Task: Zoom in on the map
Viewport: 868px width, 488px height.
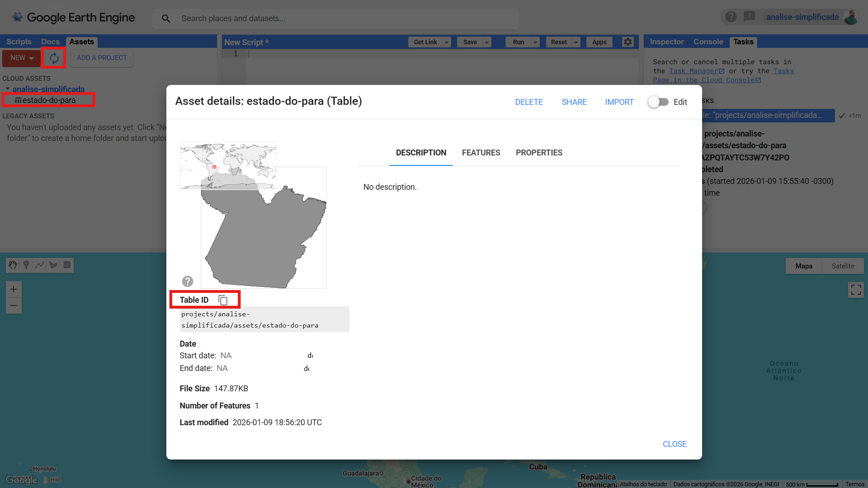Action: pyautogui.click(x=14, y=289)
